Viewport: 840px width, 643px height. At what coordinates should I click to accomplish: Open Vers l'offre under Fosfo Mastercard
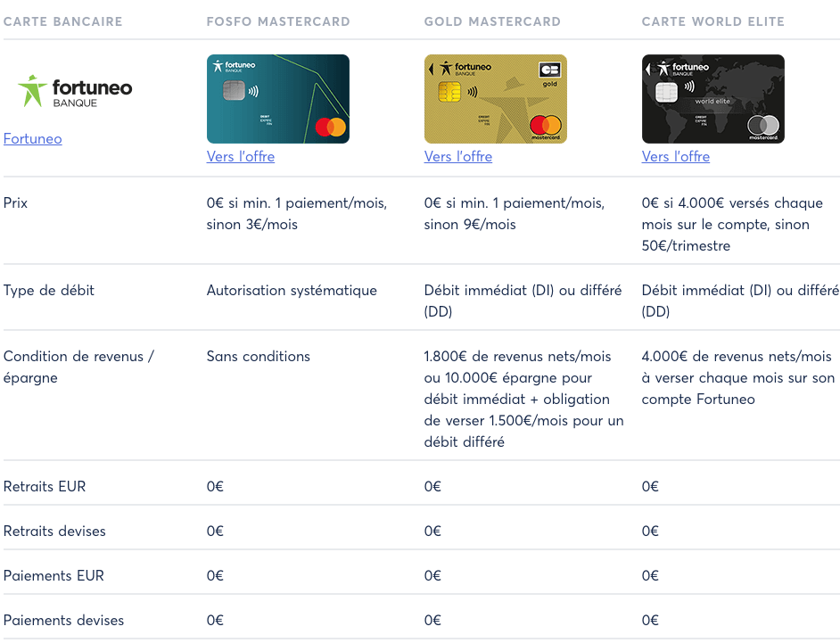tap(241, 156)
